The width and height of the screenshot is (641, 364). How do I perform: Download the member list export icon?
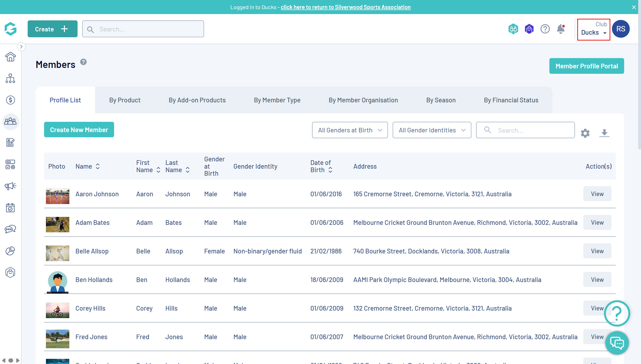point(604,133)
